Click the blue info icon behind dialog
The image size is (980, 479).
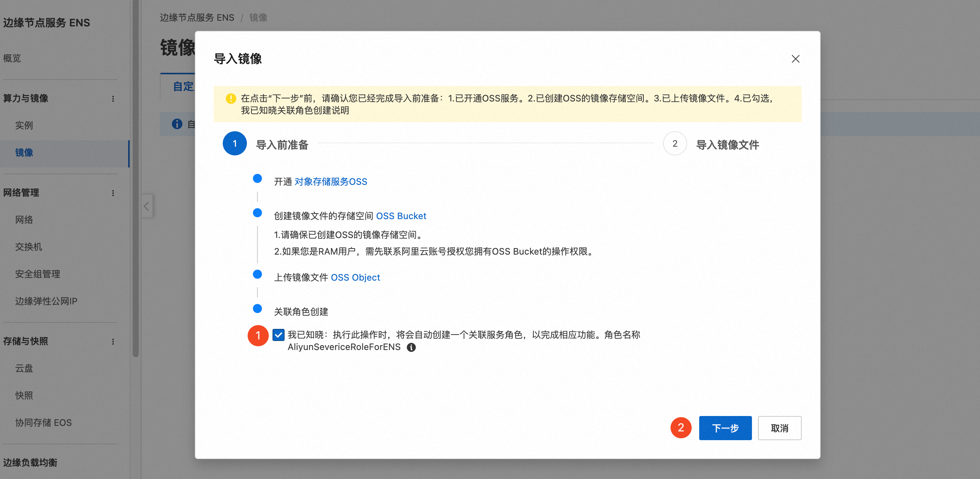(x=177, y=124)
